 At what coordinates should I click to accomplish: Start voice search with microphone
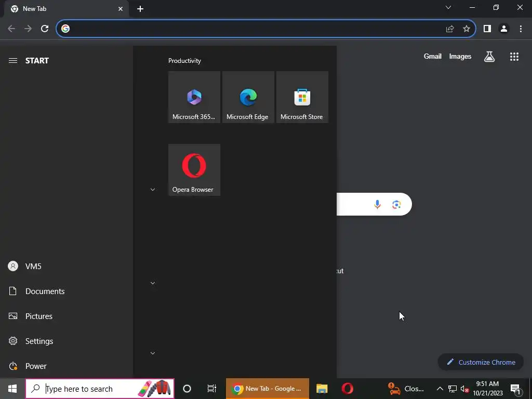pos(377,204)
